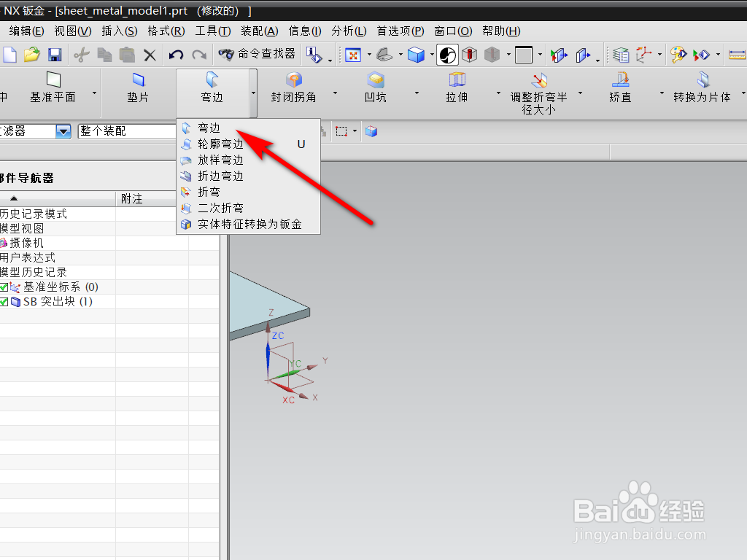This screenshot has height=560, width=747.
Task: Open the 格式(R) menu
Action: [166, 31]
